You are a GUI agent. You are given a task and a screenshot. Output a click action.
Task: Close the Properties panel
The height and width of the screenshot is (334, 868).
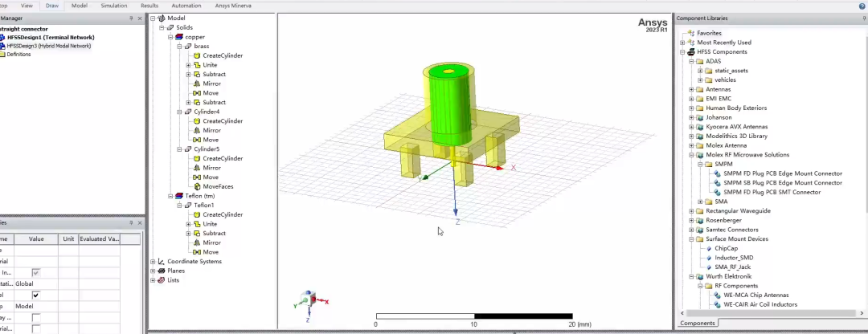[140, 223]
